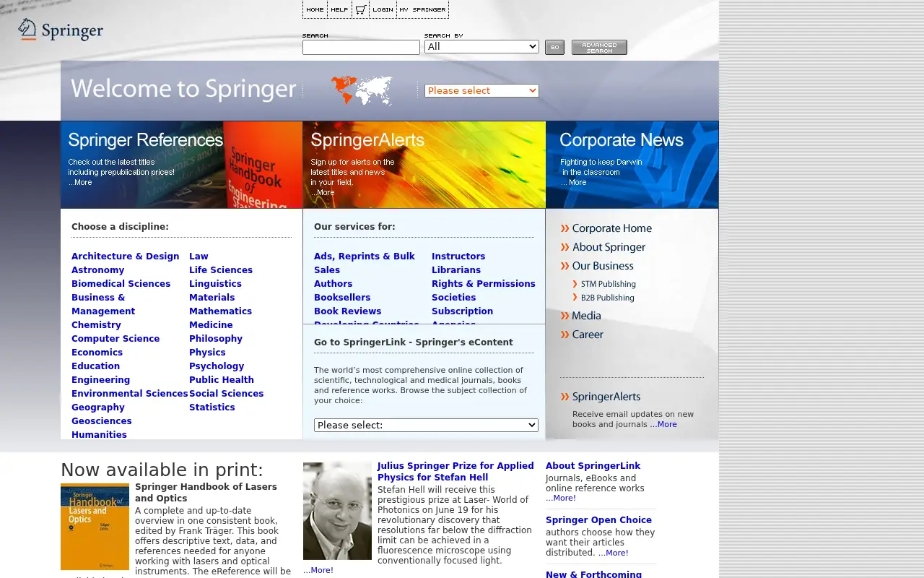Open Springer Open Choice link
924x578 pixels.
(598, 520)
